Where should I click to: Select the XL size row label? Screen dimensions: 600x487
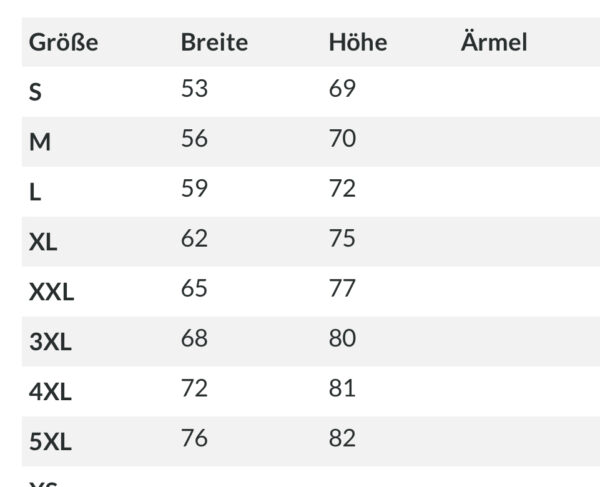[43, 242]
